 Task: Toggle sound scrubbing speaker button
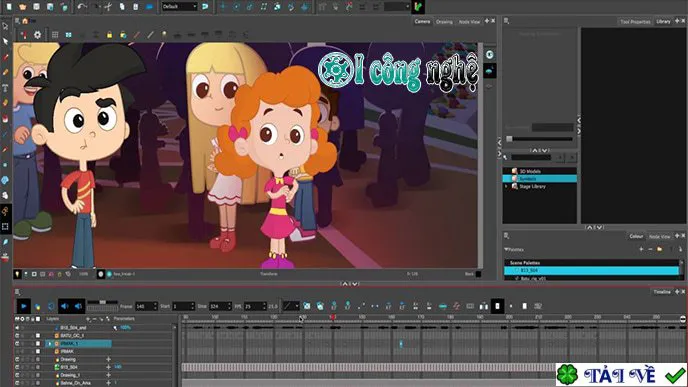78,306
